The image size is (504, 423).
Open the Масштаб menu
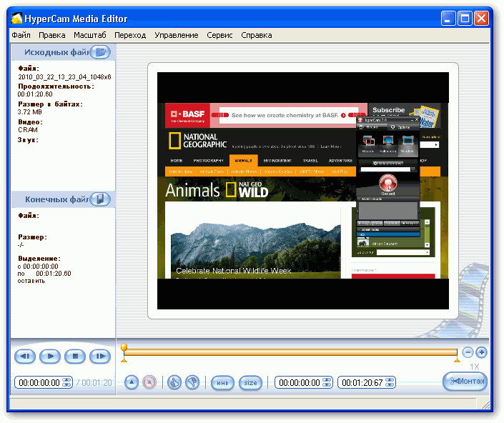click(x=89, y=35)
